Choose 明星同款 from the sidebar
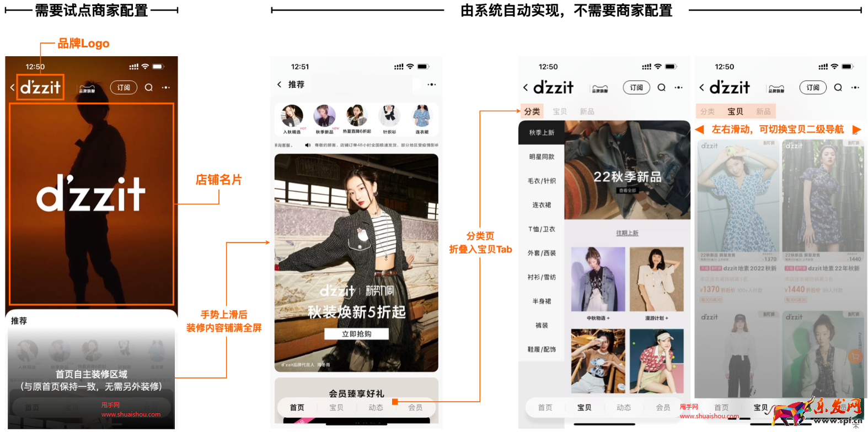This screenshot has width=868, height=432. pos(542,157)
